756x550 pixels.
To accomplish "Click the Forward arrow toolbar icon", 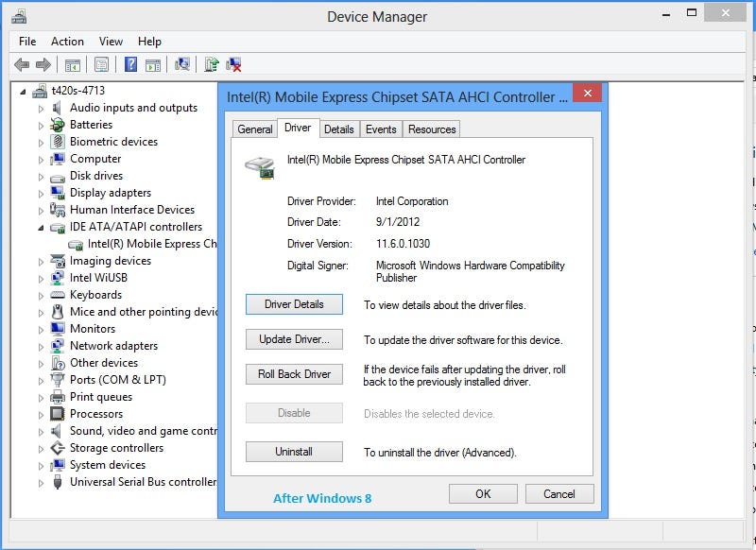I will 43,64.
